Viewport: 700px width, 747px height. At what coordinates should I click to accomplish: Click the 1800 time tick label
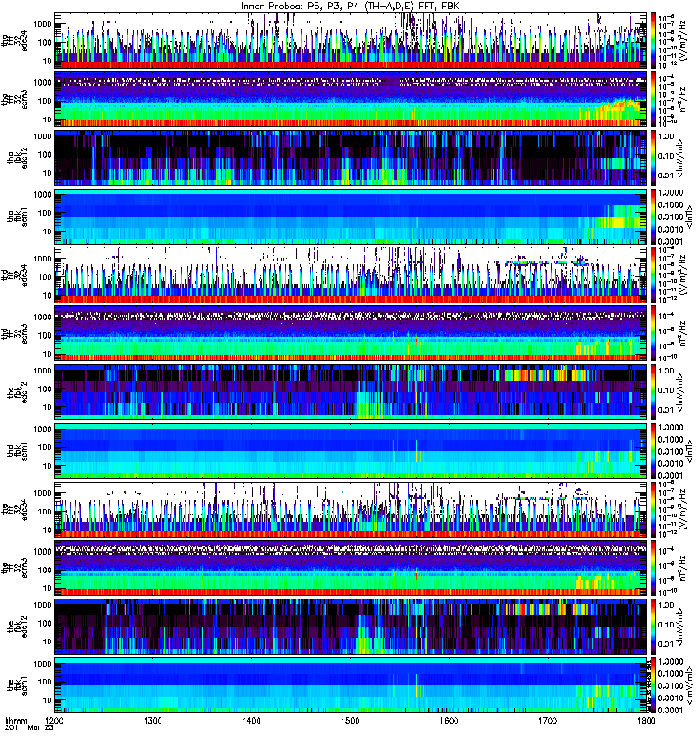[646, 721]
